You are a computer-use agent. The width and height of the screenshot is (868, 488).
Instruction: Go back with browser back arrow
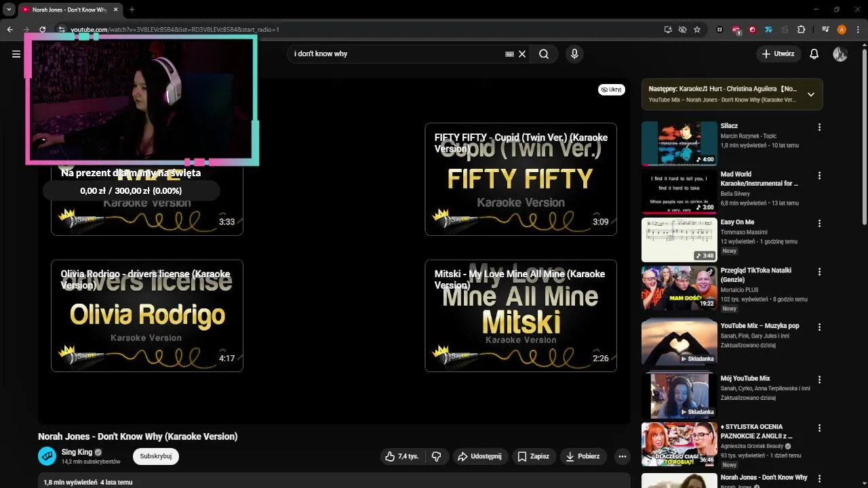(9, 29)
